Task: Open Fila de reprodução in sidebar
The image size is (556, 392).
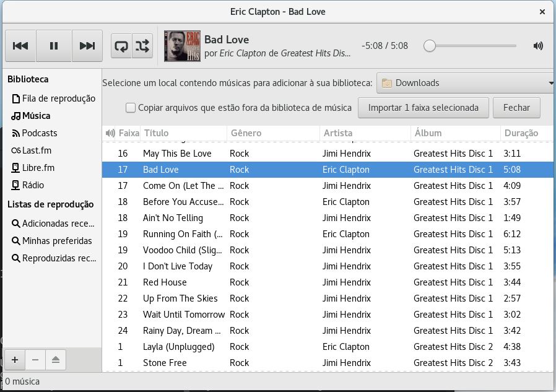Action: tap(58, 98)
